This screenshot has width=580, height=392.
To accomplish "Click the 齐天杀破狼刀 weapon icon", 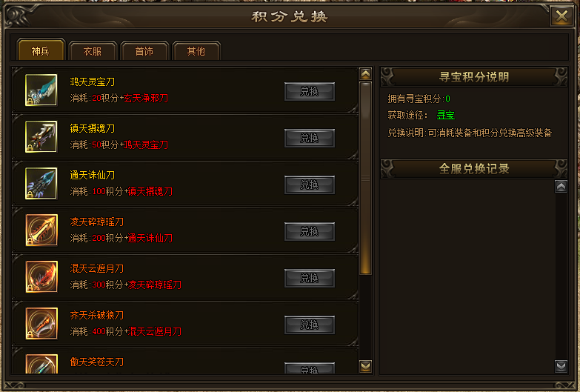I will [41, 323].
